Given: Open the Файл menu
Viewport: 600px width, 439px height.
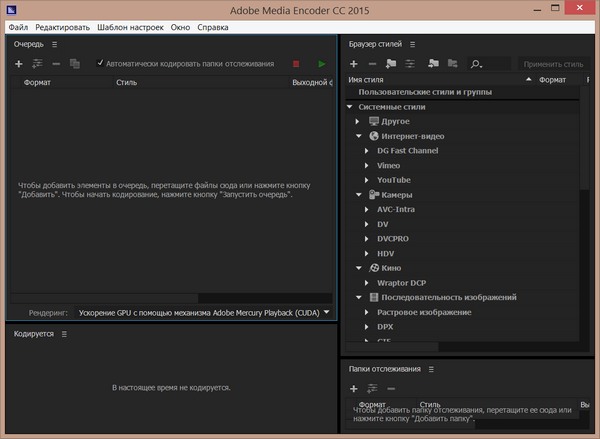Looking at the screenshot, I should point(18,28).
